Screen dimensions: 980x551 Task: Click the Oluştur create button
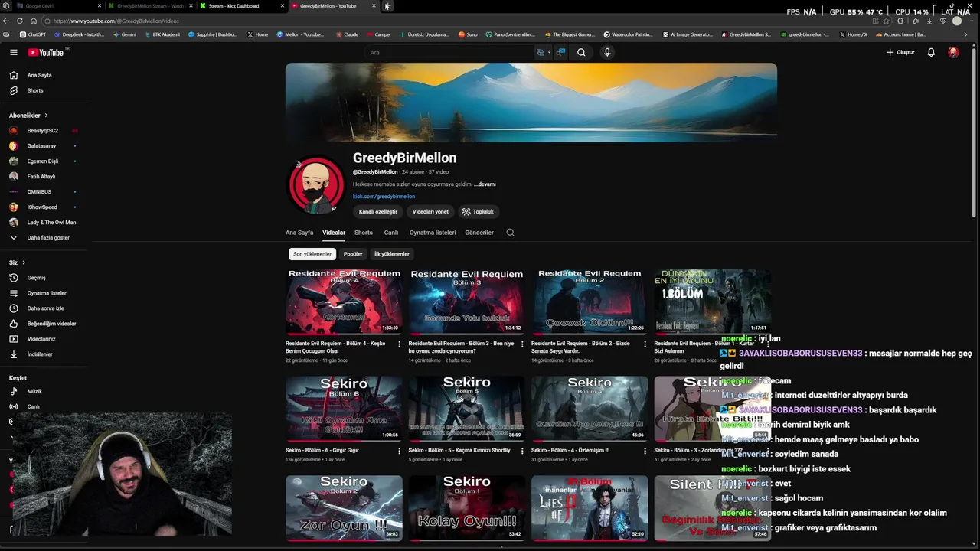pos(900,52)
